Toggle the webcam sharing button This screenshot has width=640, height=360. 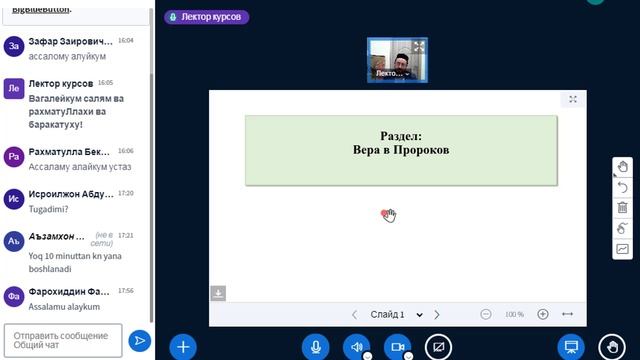tap(397, 347)
